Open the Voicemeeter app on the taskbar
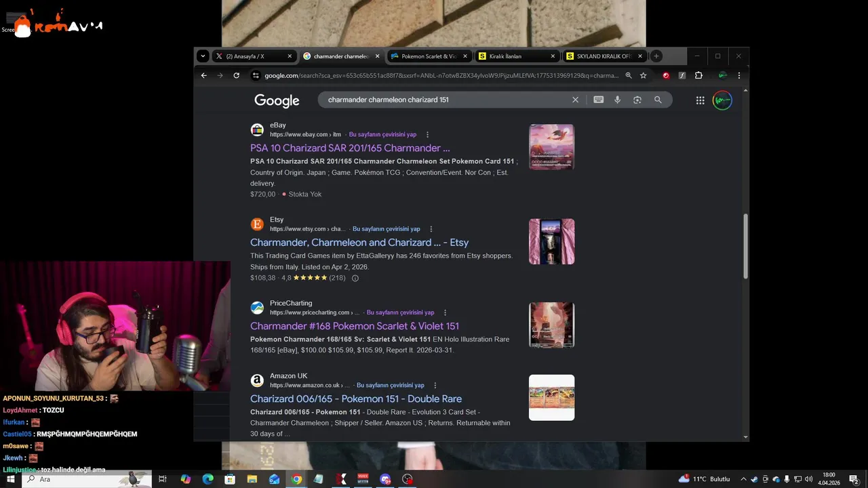The height and width of the screenshot is (488, 868). (x=363, y=479)
